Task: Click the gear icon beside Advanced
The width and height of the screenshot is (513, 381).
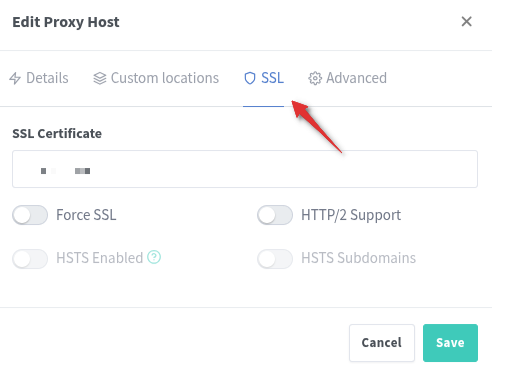Action: [315, 78]
